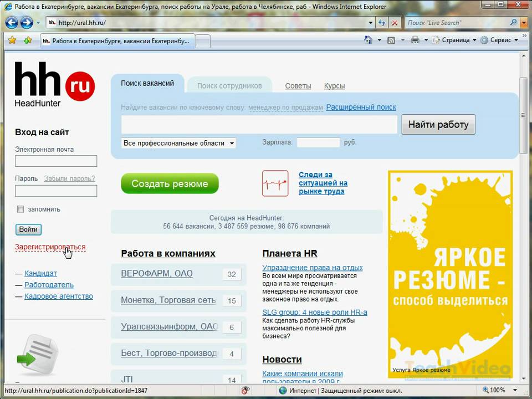Click the address bar with ural.hh.ru URL
The image size is (532, 399).
tap(207, 23)
